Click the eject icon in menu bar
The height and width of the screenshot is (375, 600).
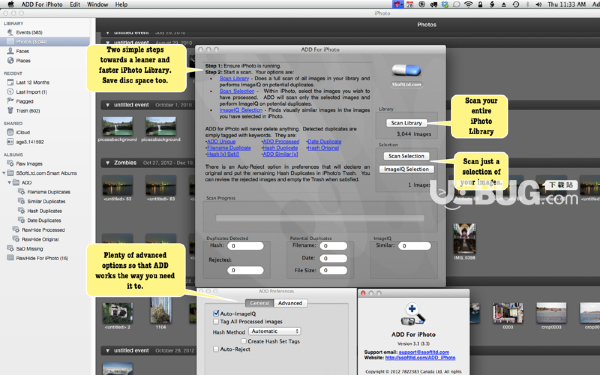pyautogui.click(x=504, y=4)
